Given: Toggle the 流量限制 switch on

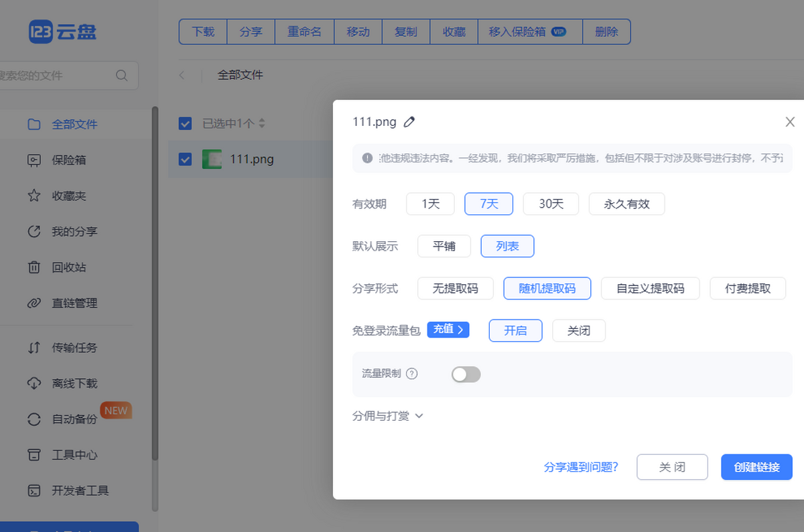Looking at the screenshot, I should (x=466, y=374).
